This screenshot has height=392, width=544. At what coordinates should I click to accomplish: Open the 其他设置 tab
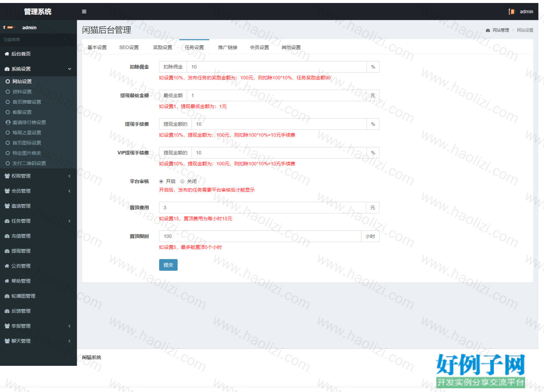pyautogui.click(x=291, y=47)
